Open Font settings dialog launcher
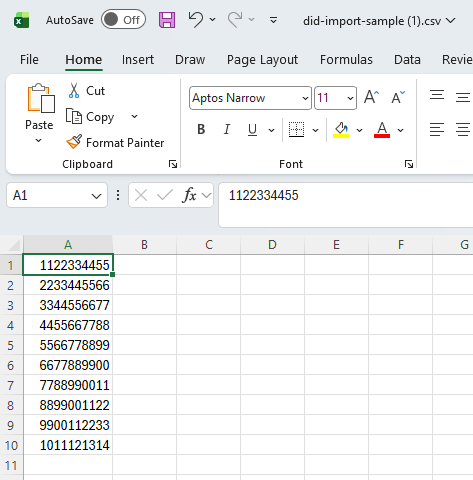The width and height of the screenshot is (473, 480). point(409,164)
